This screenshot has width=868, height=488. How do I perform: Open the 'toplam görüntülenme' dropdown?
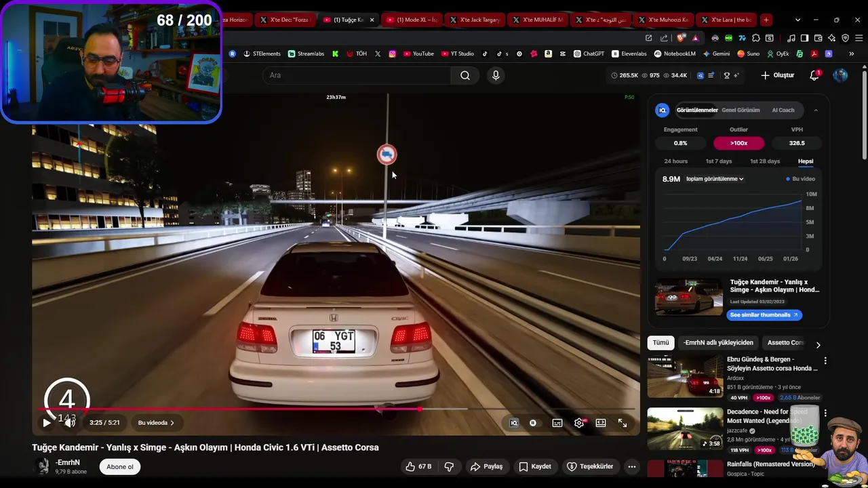tap(715, 179)
